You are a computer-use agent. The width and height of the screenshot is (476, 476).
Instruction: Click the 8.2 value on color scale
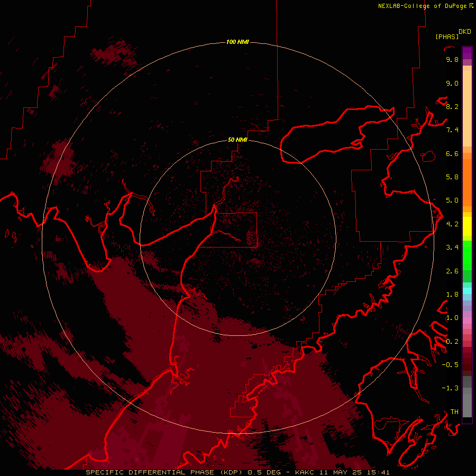pyautogui.click(x=452, y=106)
